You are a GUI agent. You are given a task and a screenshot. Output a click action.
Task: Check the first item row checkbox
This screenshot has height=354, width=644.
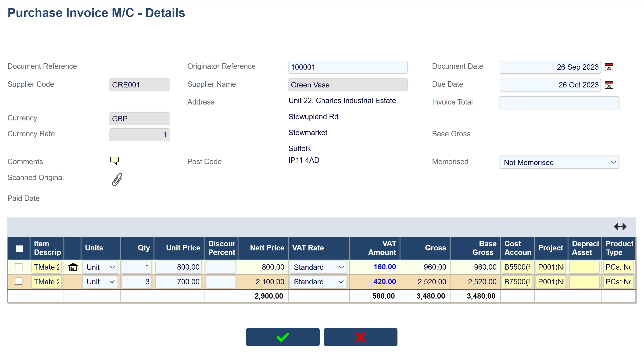[x=19, y=267]
